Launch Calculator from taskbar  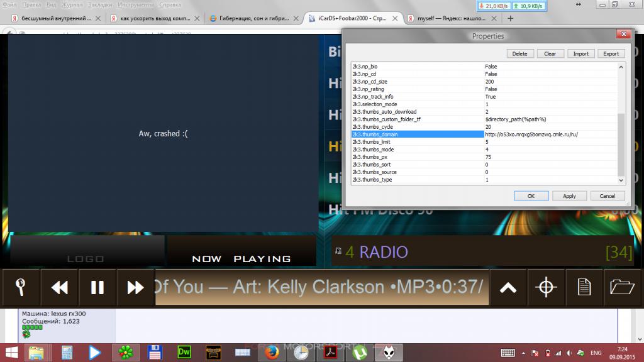67,353
